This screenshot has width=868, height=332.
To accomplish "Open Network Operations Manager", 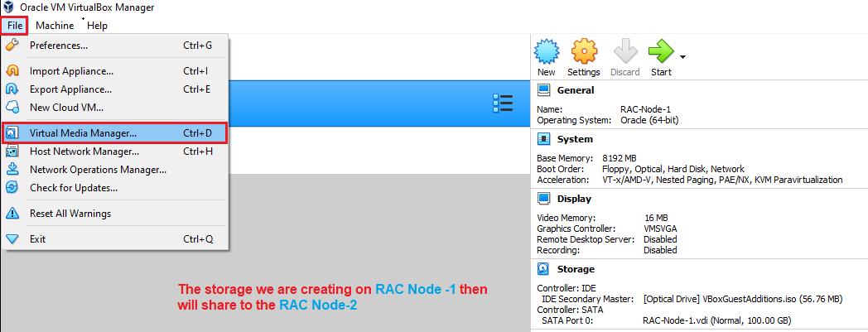I will point(114,170).
